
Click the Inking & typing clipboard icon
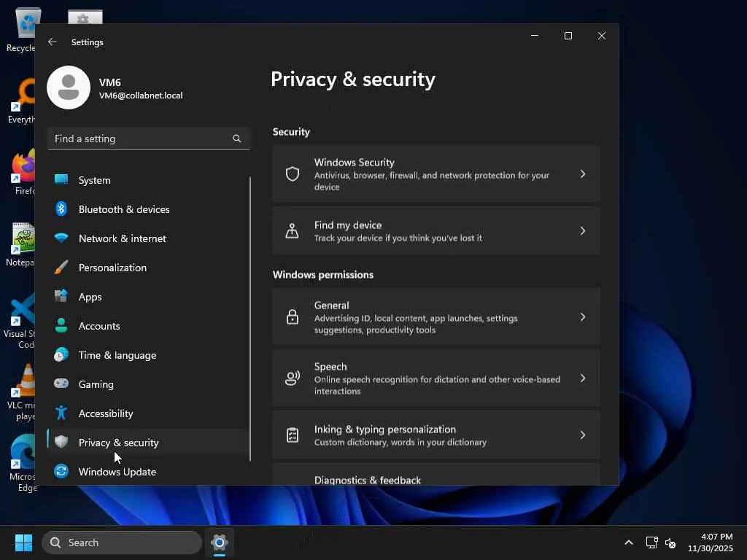tap(293, 435)
